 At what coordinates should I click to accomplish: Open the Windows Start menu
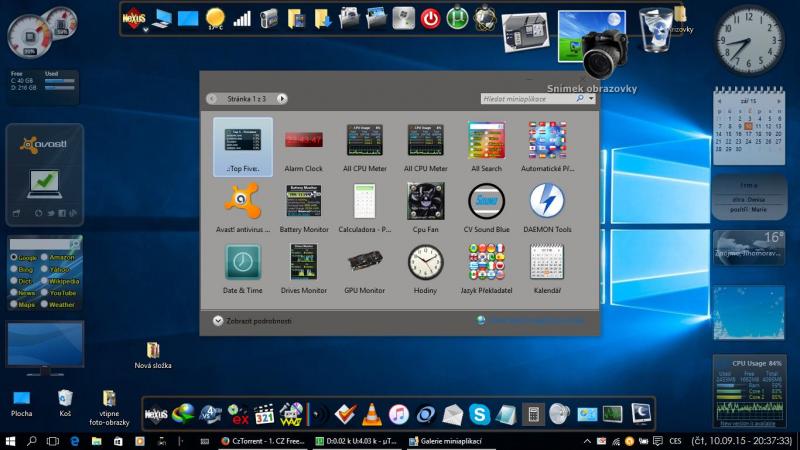pyautogui.click(x=10, y=440)
